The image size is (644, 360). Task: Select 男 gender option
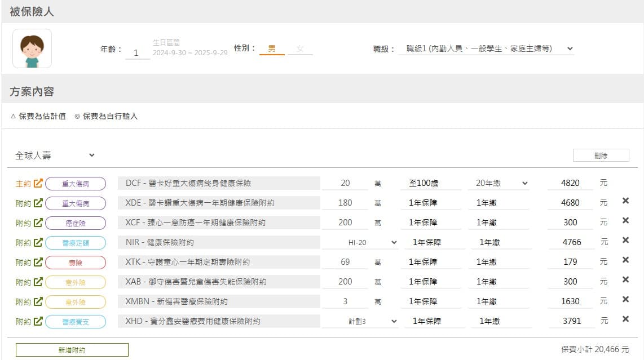(x=272, y=49)
